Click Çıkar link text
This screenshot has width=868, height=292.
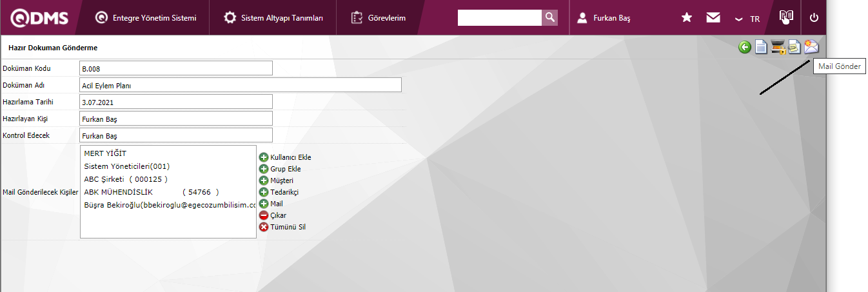click(x=279, y=215)
